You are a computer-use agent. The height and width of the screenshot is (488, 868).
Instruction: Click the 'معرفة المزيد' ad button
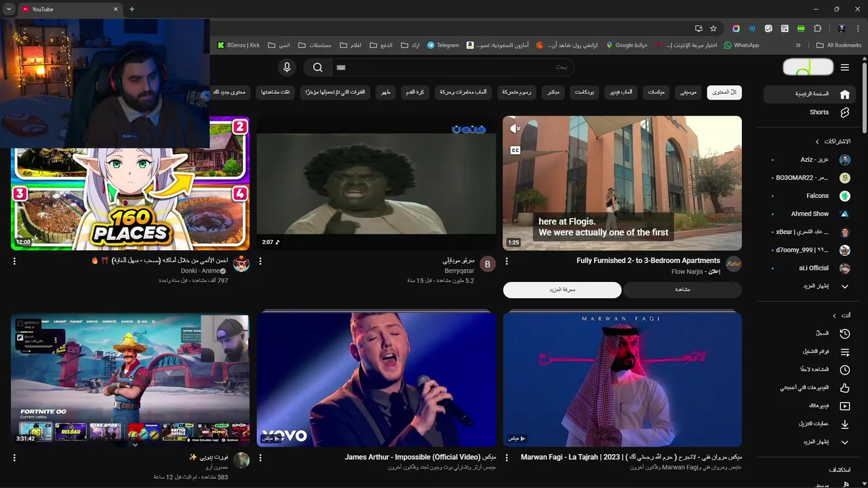(x=562, y=290)
